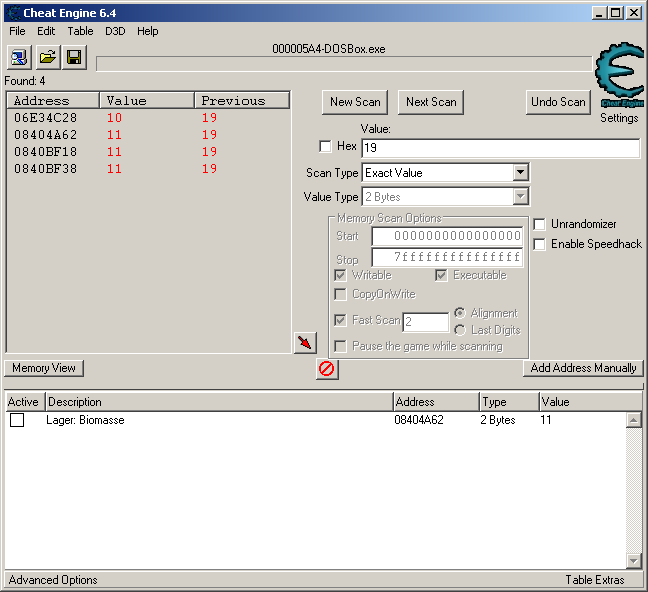Click the address table scroll up arrow

coord(634,420)
